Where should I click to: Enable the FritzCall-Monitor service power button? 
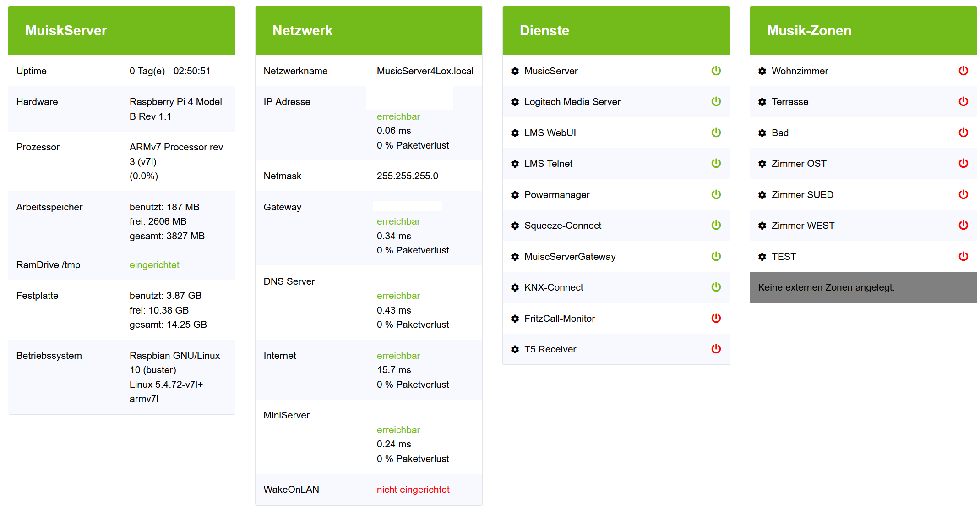[716, 318]
